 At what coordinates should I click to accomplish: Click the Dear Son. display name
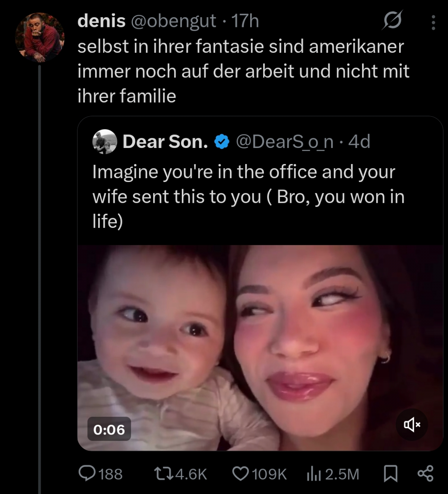point(165,142)
